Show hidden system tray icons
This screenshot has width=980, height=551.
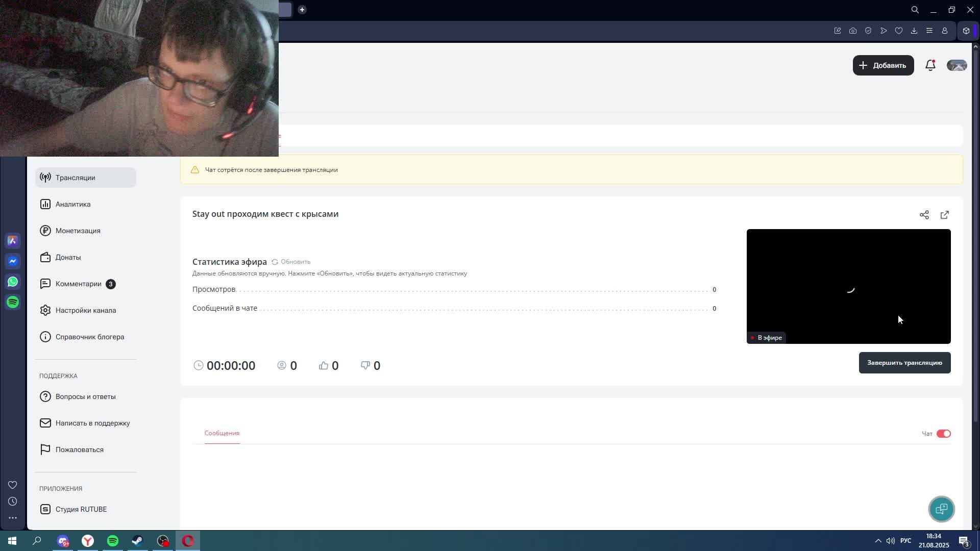[878, 541]
